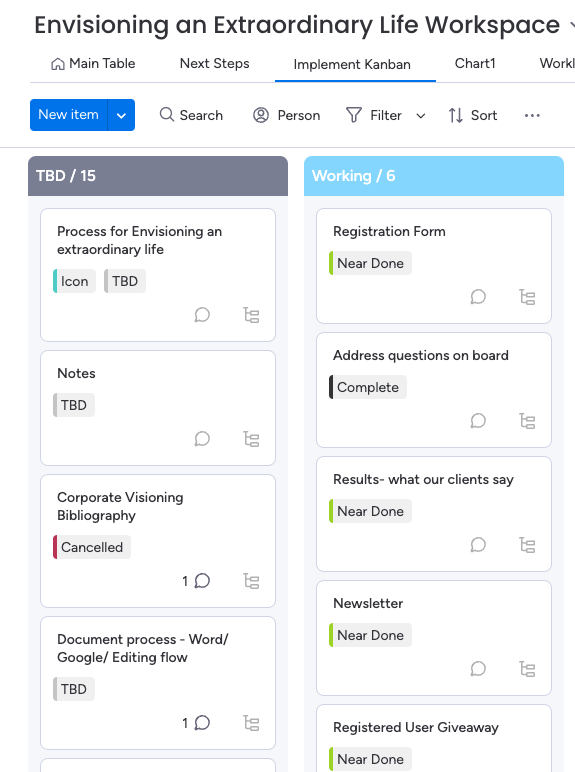This screenshot has height=772, width=575.
Task: Open the Registered User Giveaway card
Action: coord(434,739)
